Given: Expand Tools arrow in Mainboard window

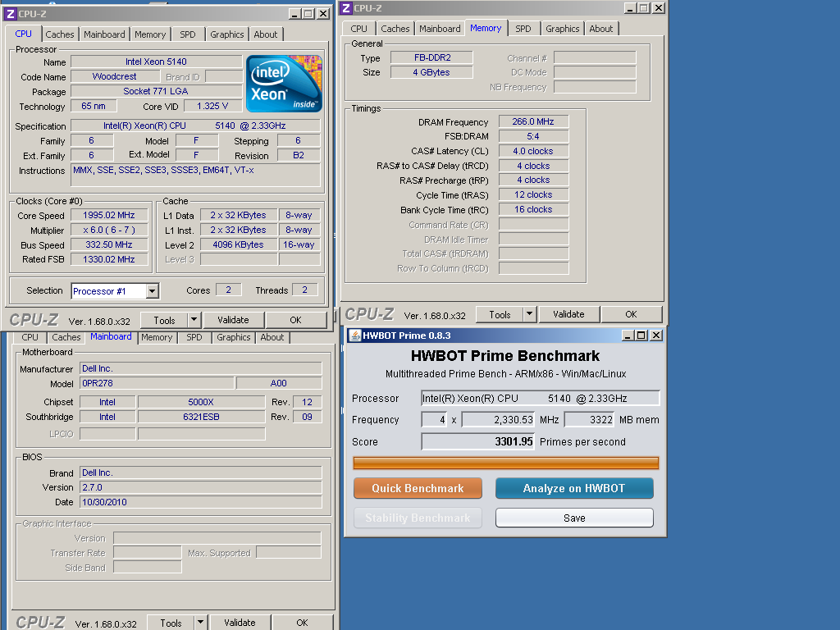Looking at the screenshot, I should [200, 623].
